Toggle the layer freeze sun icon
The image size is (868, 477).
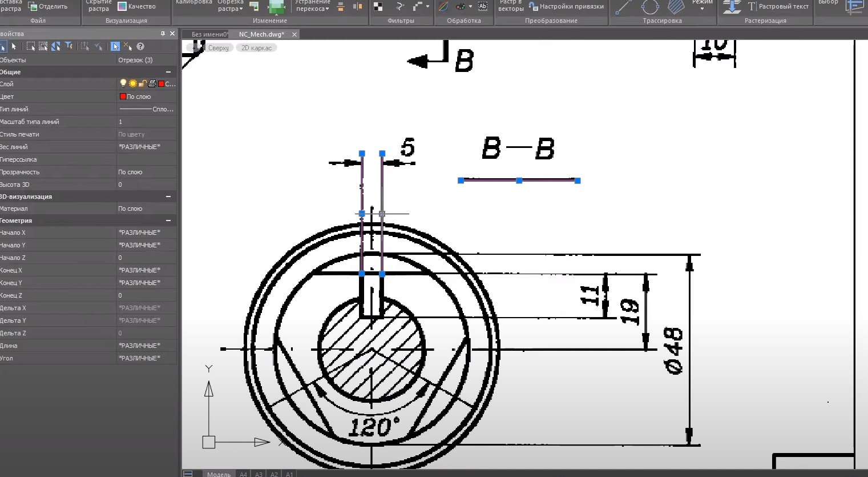[133, 83]
